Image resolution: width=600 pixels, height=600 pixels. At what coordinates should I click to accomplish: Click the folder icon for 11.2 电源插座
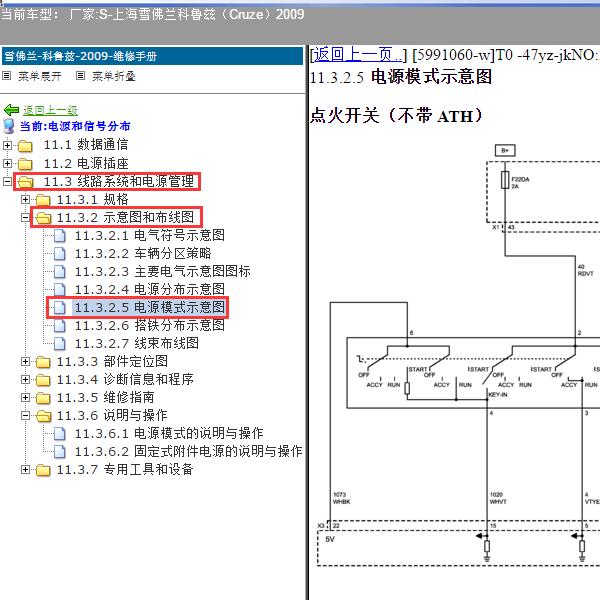pos(25,164)
